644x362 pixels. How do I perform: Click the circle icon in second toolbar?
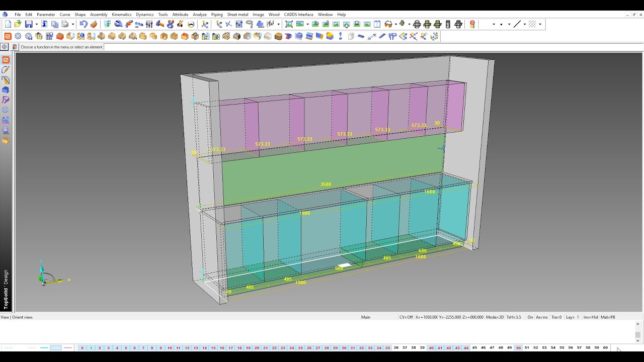[18, 36]
